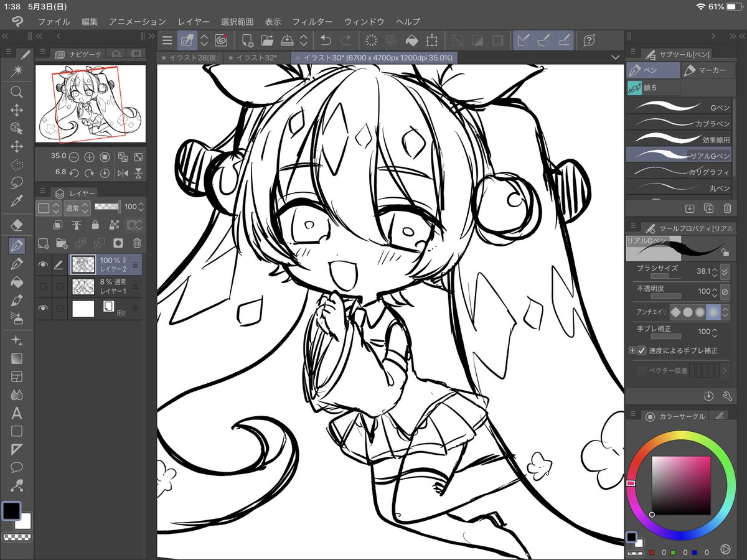
Task: Select the Eraser tool
Action: [17, 225]
